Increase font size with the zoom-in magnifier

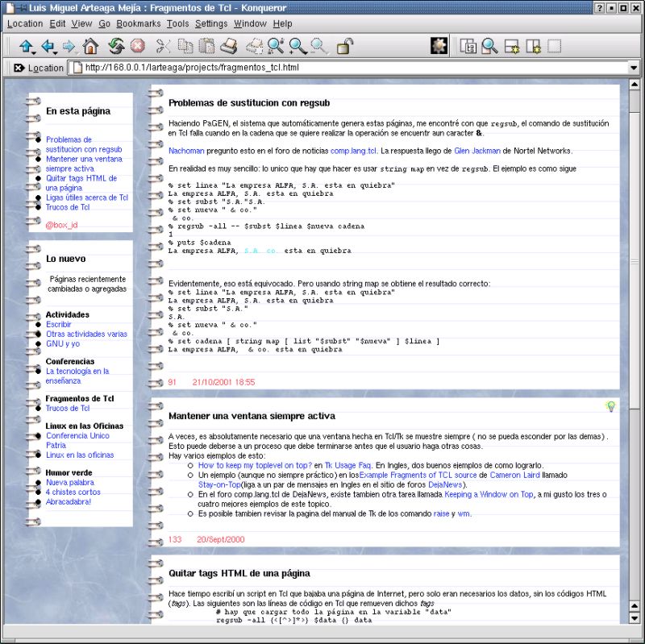(x=298, y=46)
